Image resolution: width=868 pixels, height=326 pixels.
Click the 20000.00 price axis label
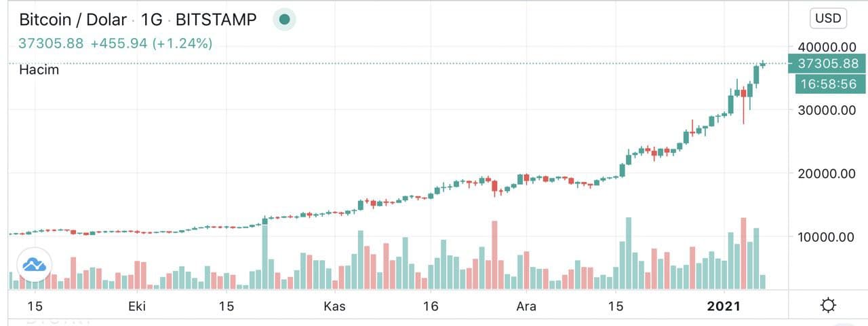pos(827,173)
